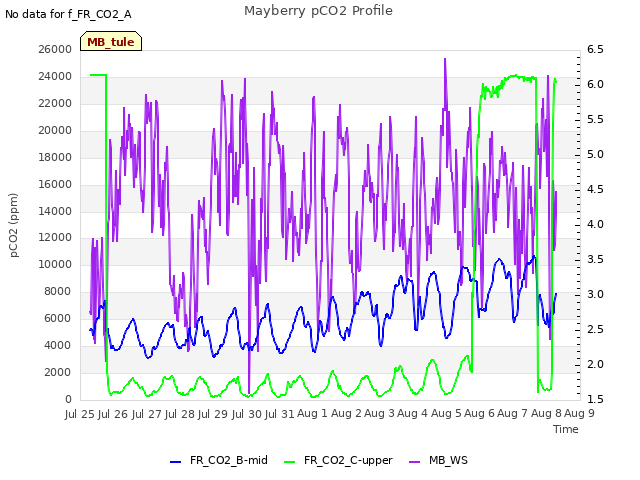The height and width of the screenshot is (480, 640).
Task: Click the 12000 left axis value
Action: (x=55, y=238)
